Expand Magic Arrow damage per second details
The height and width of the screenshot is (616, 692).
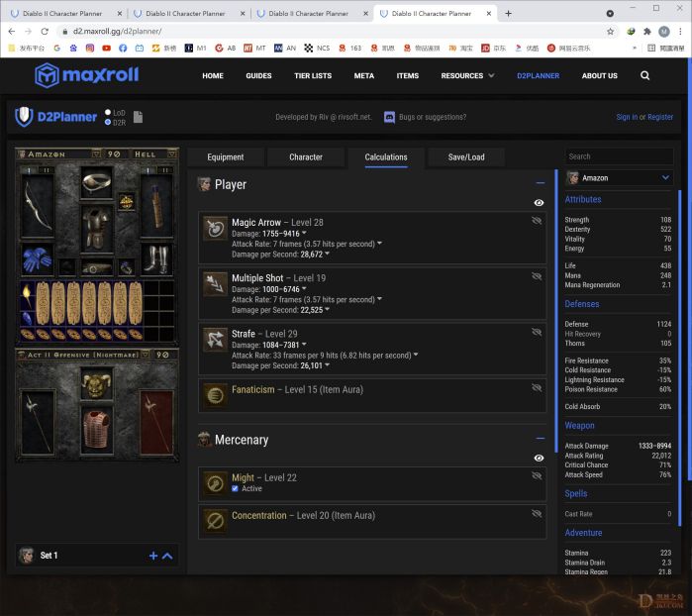(x=327, y=254)
